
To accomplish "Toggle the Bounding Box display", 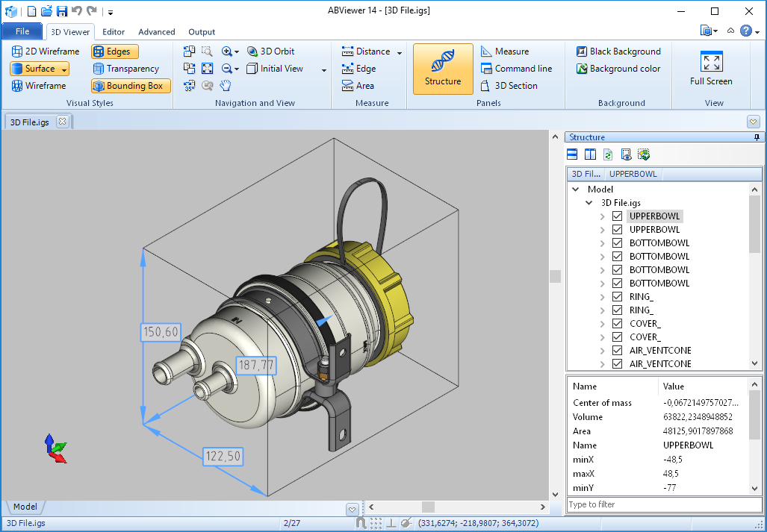I will coord(131,86).
